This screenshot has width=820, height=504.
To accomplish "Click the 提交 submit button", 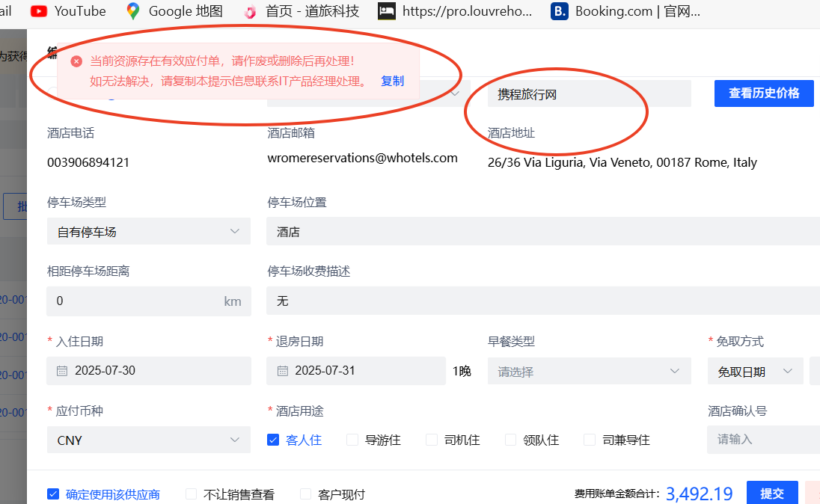I will (771, 493).
